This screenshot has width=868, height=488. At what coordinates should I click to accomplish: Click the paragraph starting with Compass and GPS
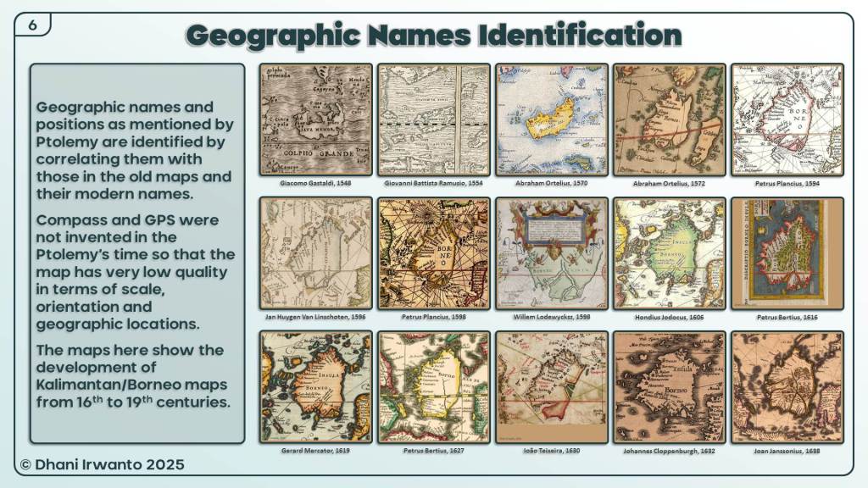click(x=136, y=271)
